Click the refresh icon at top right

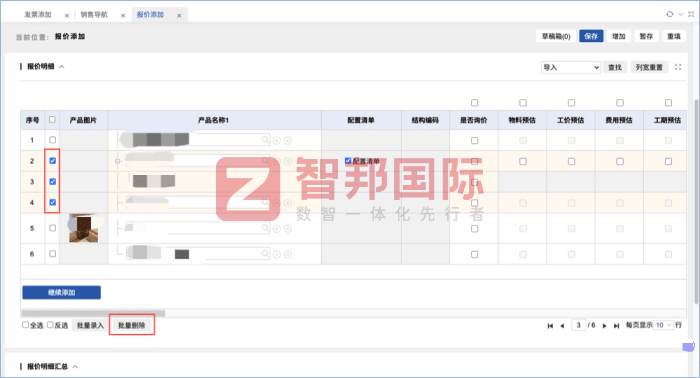(670, 14)
